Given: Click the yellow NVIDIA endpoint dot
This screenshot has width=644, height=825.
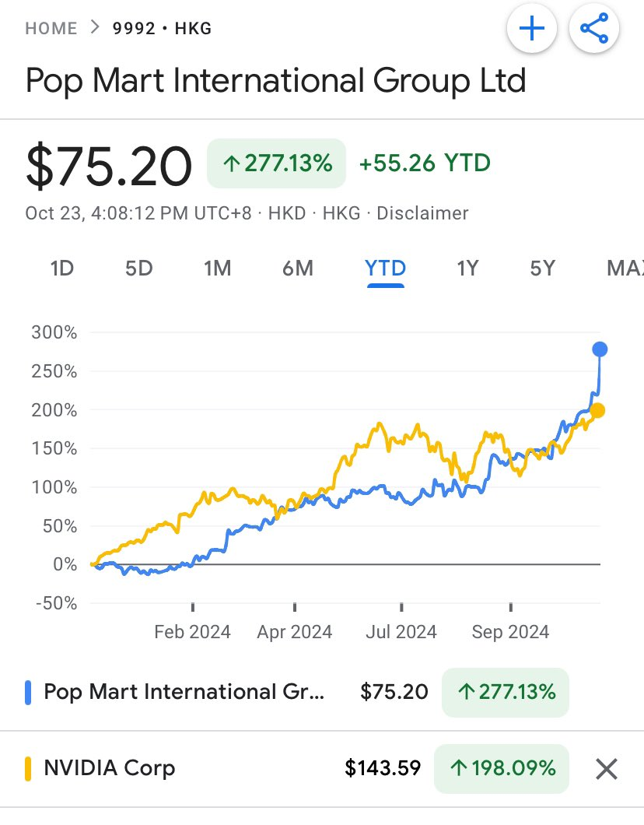Looking at the screenshot, I should [598, 410].
